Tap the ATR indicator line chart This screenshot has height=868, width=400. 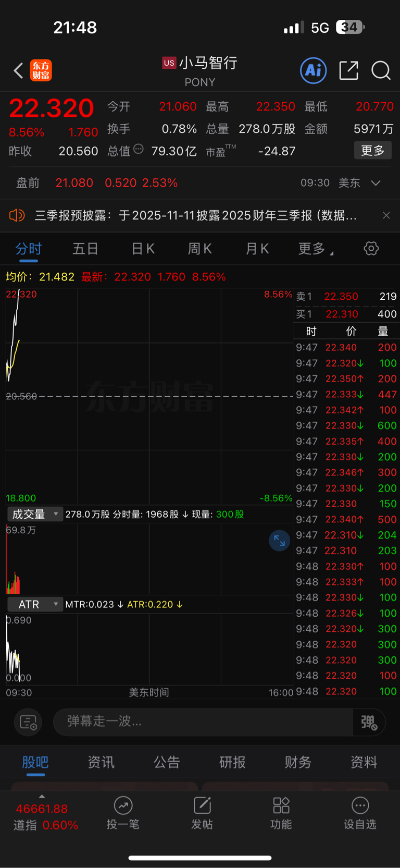149,649
